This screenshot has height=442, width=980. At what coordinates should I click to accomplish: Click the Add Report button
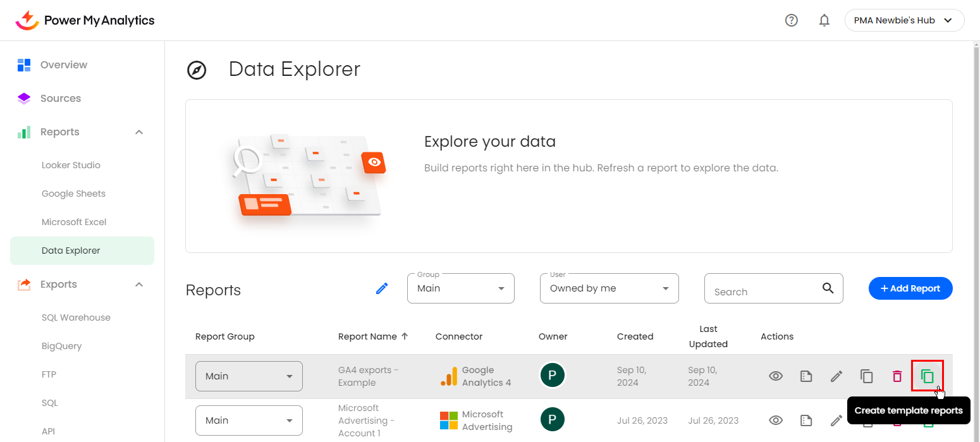(910, 288)
